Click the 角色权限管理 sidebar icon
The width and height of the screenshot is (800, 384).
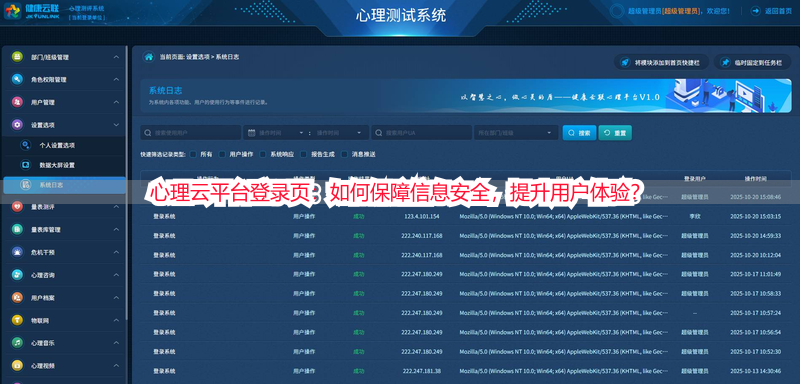point(17,80)
